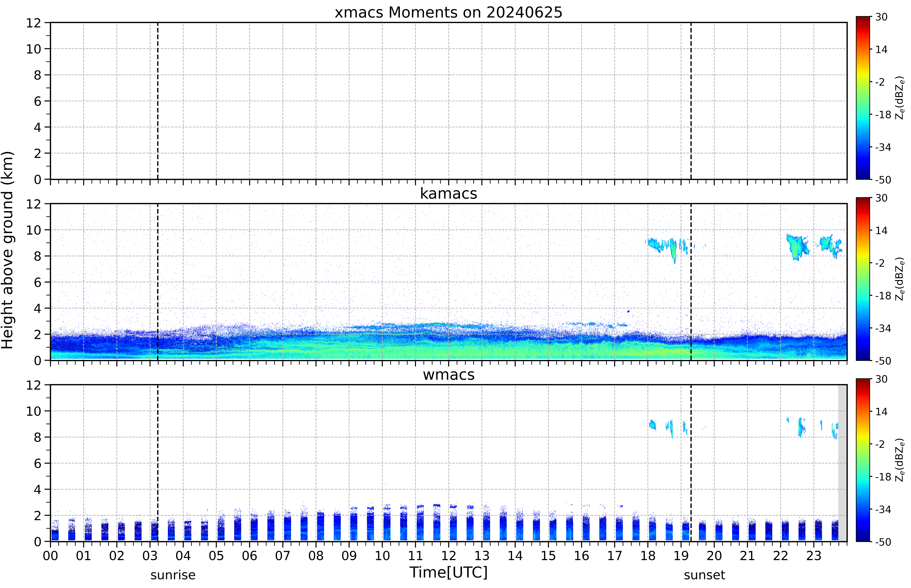This screenshot has width=911, height=588.
Task: Click height tick '12' on kamacs panel
Action: pos(34,204)
